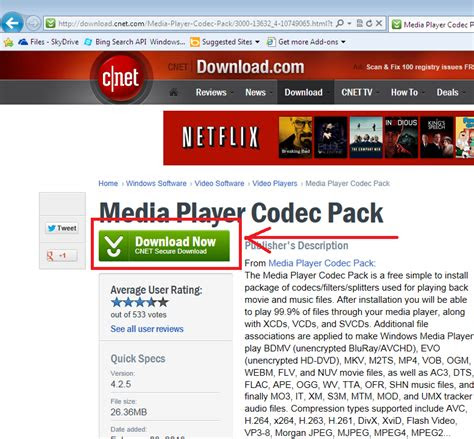
Task: Open the CNET TV navigation menu
Action: point(357,92)
